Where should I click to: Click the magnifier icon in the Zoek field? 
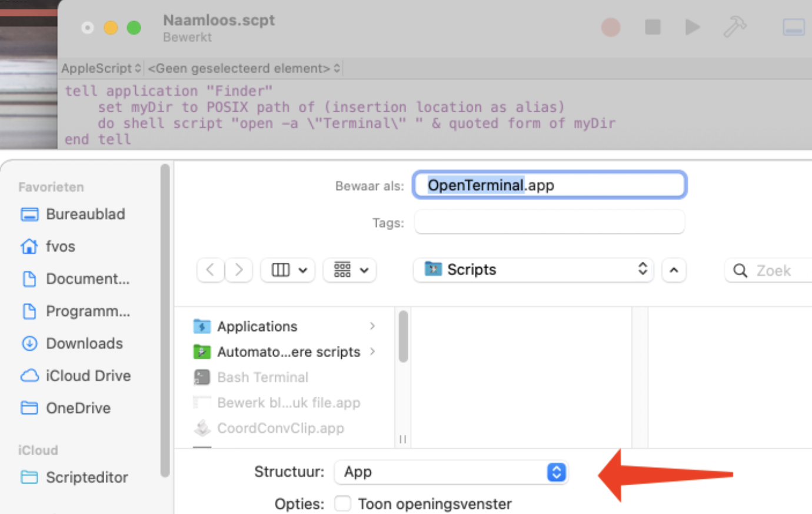pyautogui.click(x=740, y=270)
